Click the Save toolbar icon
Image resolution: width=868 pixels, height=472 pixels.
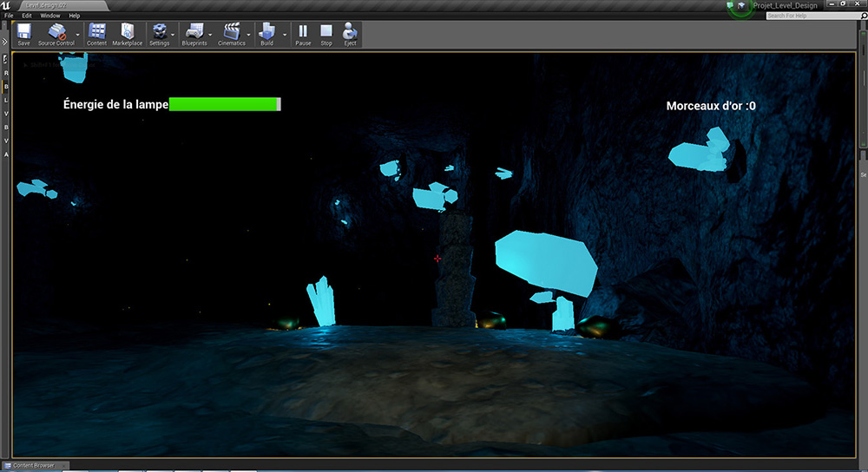click(x=23, y=34)
